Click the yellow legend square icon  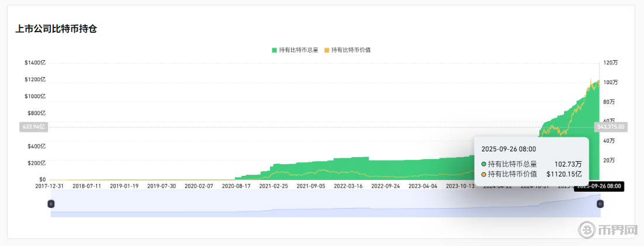pos(327,50)
